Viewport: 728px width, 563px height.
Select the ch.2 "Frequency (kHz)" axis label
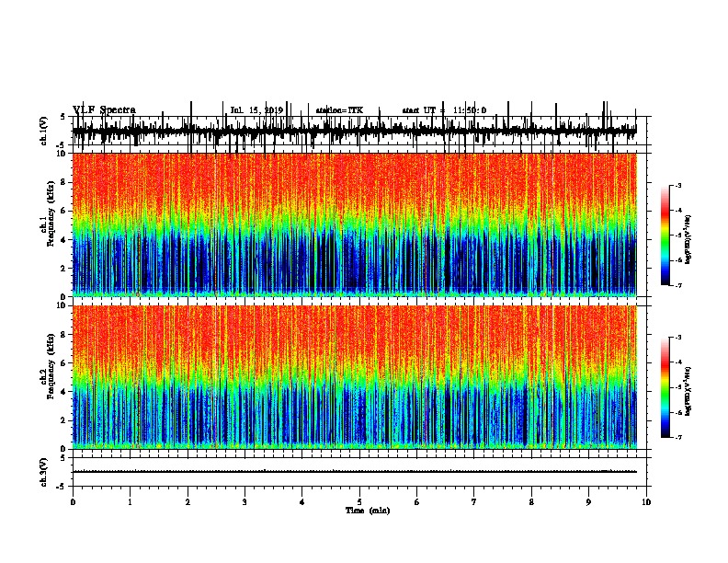coord(51,366)
